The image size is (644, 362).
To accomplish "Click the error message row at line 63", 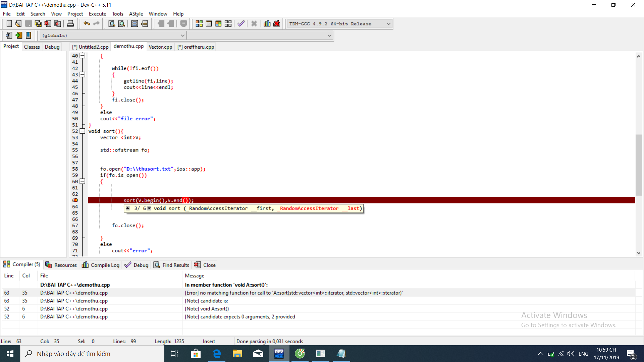I will tap(293, 293).
